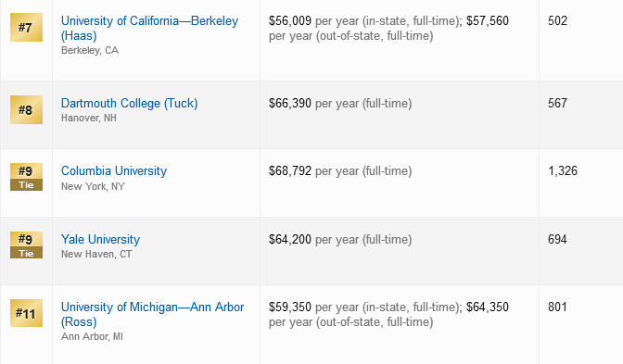Open the Columbia University link
Viewport: 623px width, 364px height.
coord(114,171)
